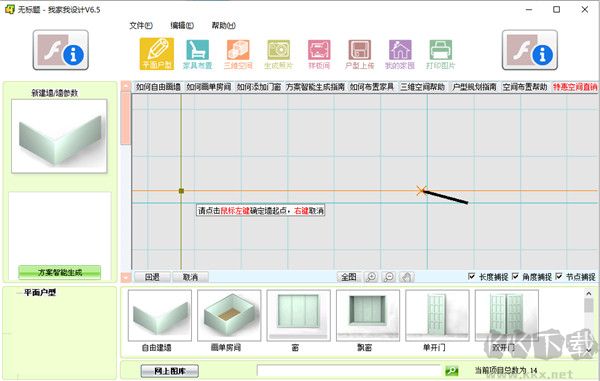
Task: Click the 新建墙/墙参数 panel title
Action: (x=55, y=93)
